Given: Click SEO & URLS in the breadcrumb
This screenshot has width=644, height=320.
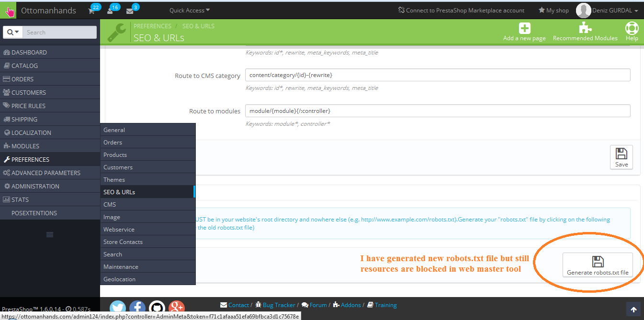Looking at the screenshot, I should 198,26.
